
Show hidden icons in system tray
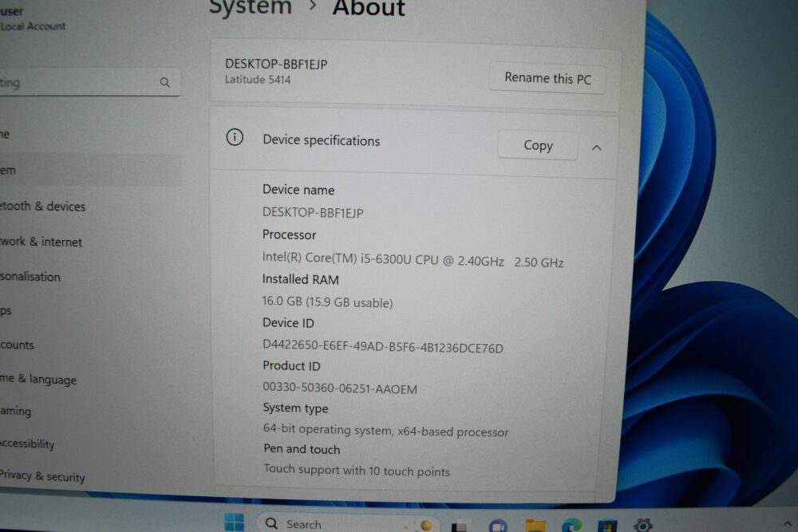click(788, 524)
